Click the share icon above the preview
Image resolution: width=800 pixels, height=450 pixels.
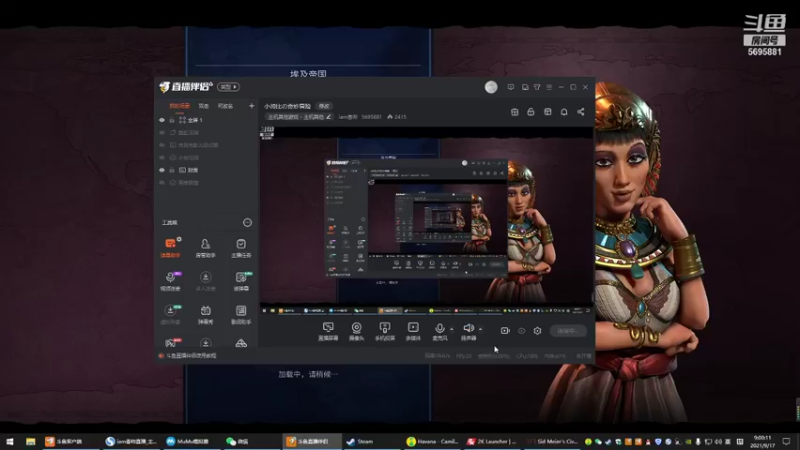point(581,112)
